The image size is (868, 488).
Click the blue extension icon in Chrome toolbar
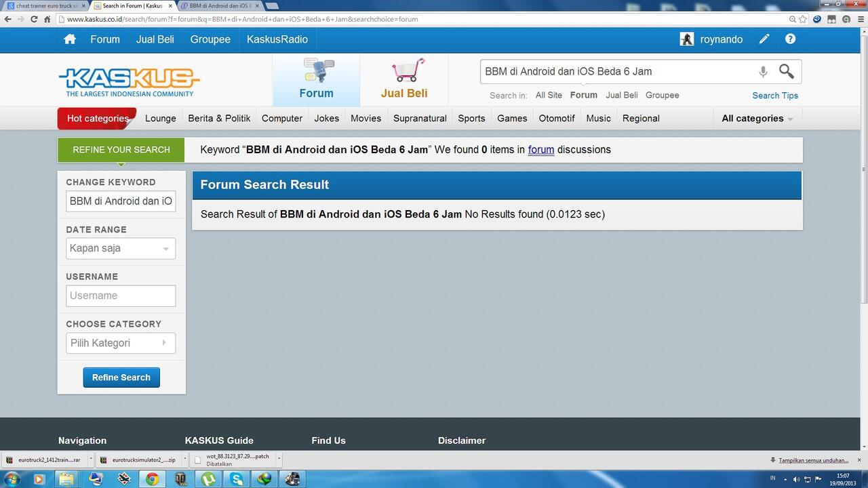pos(817,19)
